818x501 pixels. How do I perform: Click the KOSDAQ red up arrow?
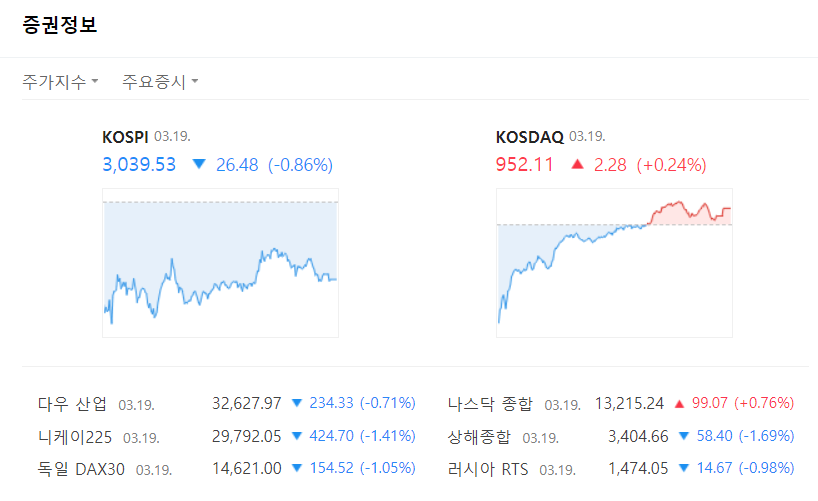(x=577, y=164)
